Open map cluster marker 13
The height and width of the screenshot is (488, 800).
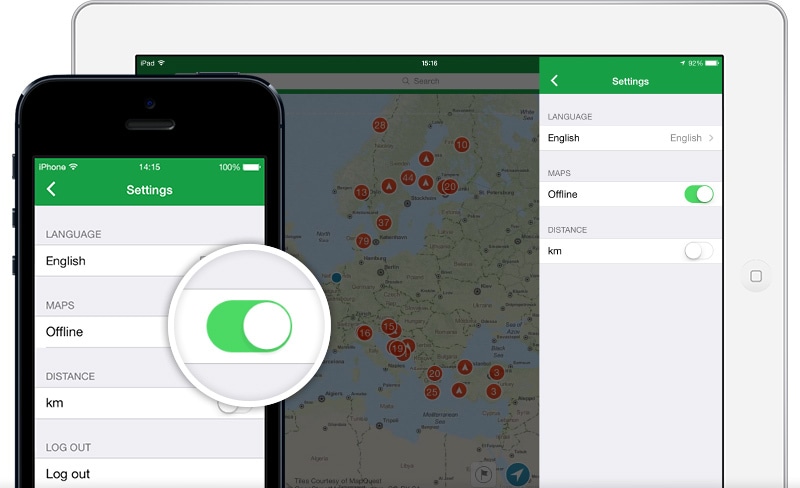tap(362, 192)
